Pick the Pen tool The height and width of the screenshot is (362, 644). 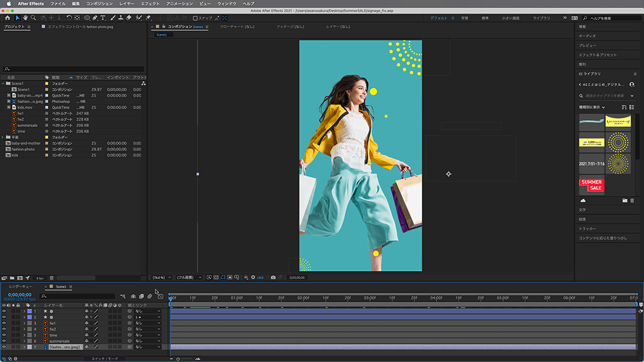pyautogui.click(x=95, y=18)
